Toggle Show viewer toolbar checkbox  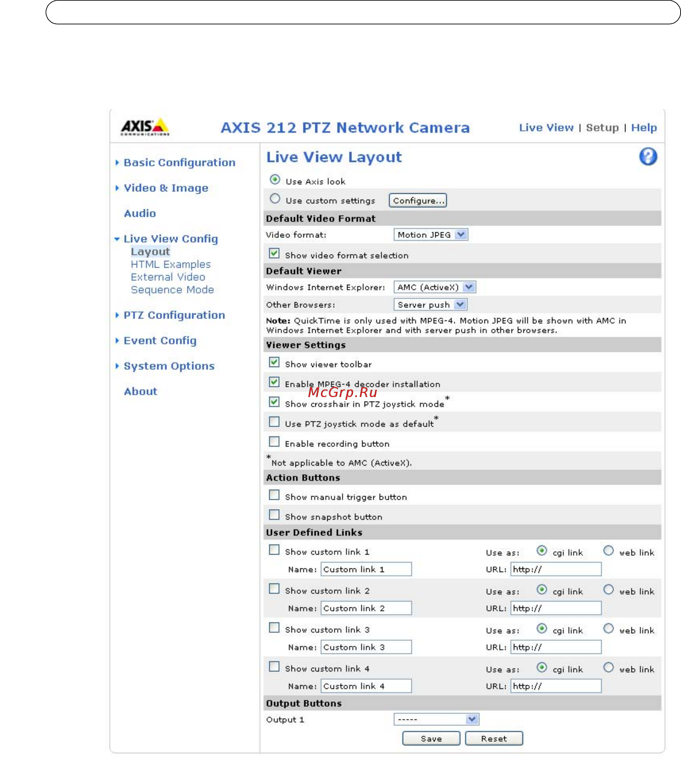(274, 362)
